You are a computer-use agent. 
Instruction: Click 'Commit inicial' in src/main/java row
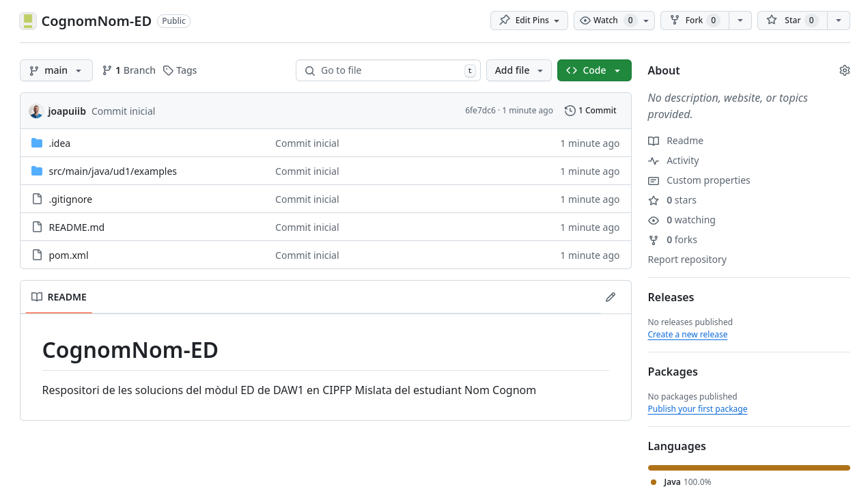(x=307, y=171)
